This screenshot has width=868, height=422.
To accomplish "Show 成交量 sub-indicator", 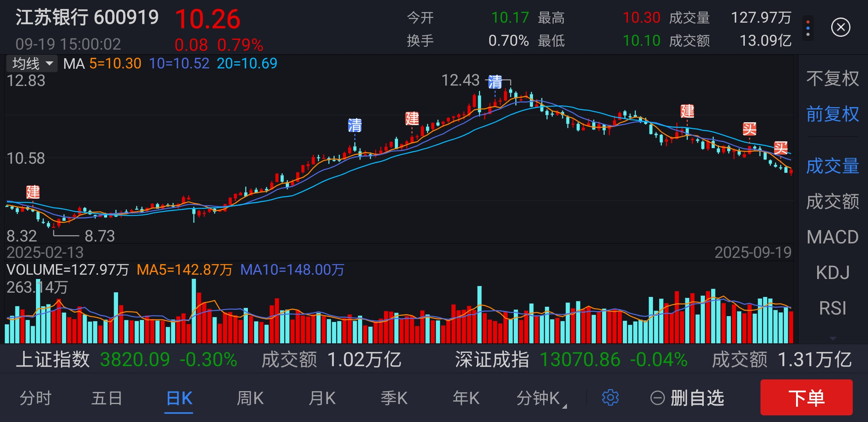I will point(832,166).
